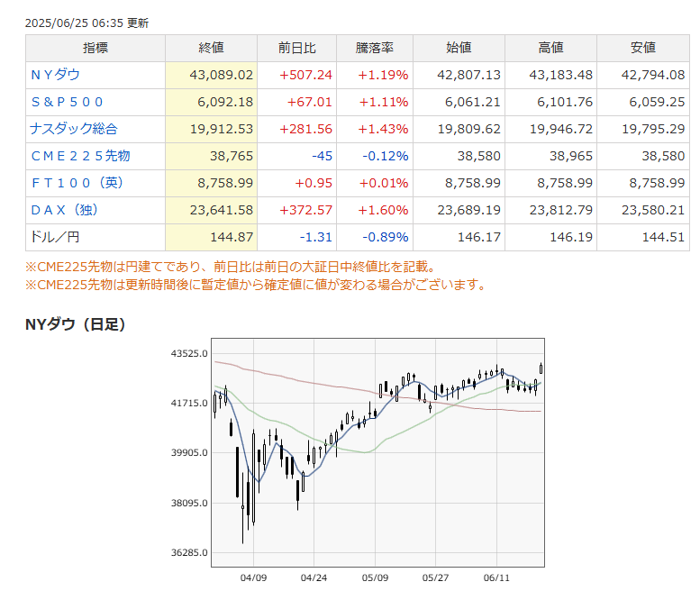Click chart axis label 38095.0
The image size is (700, 600).
pos(189,503)
